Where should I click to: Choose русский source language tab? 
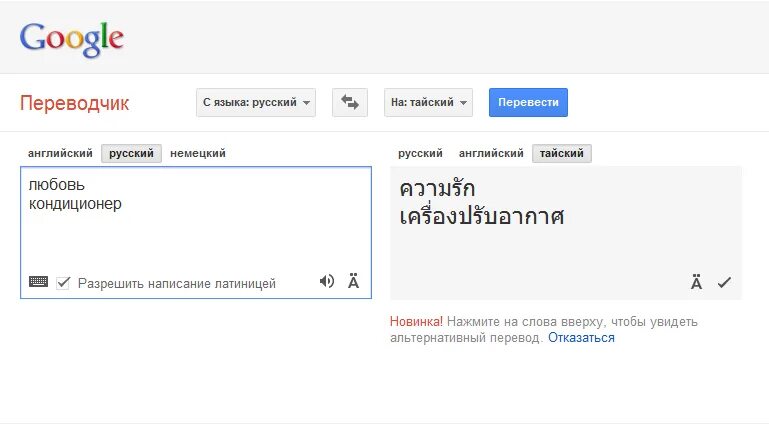point(131,153)
